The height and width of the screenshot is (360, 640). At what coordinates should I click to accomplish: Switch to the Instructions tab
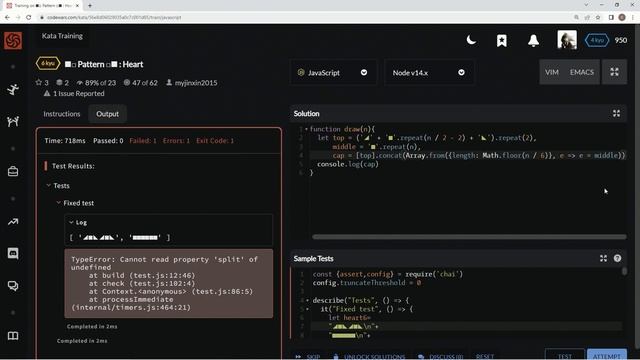[62, 114]
